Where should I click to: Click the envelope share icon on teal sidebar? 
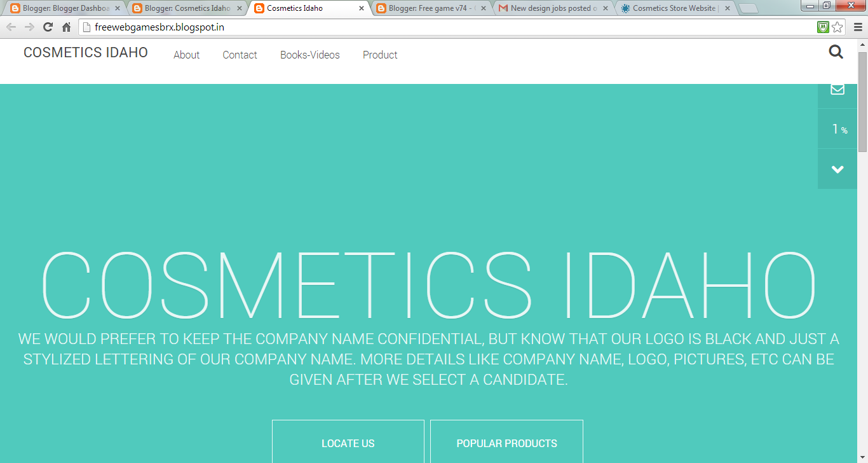pyautogui.click(x=837, y=89)
